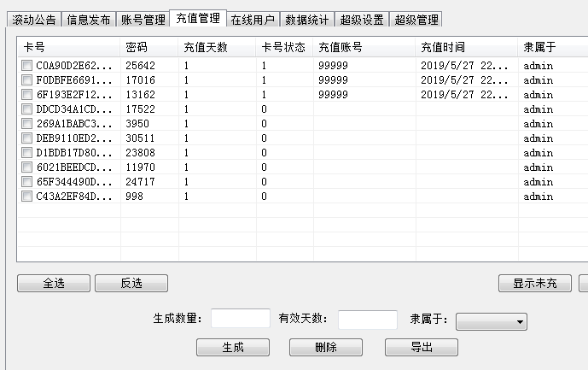Open the 账号管理 tab
Image resolution: width=588 pixels, height=370 pixels.
(143, 20)
